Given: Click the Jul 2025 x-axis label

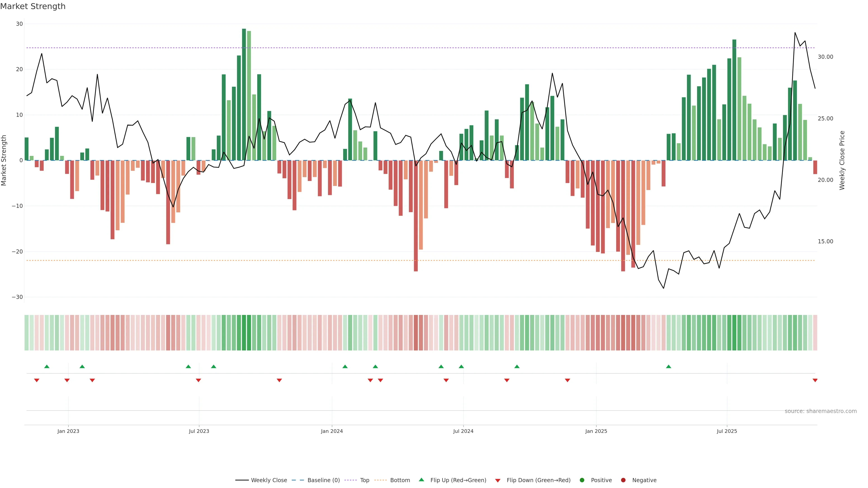Looking at the screenshot, I should pos(726,431).
